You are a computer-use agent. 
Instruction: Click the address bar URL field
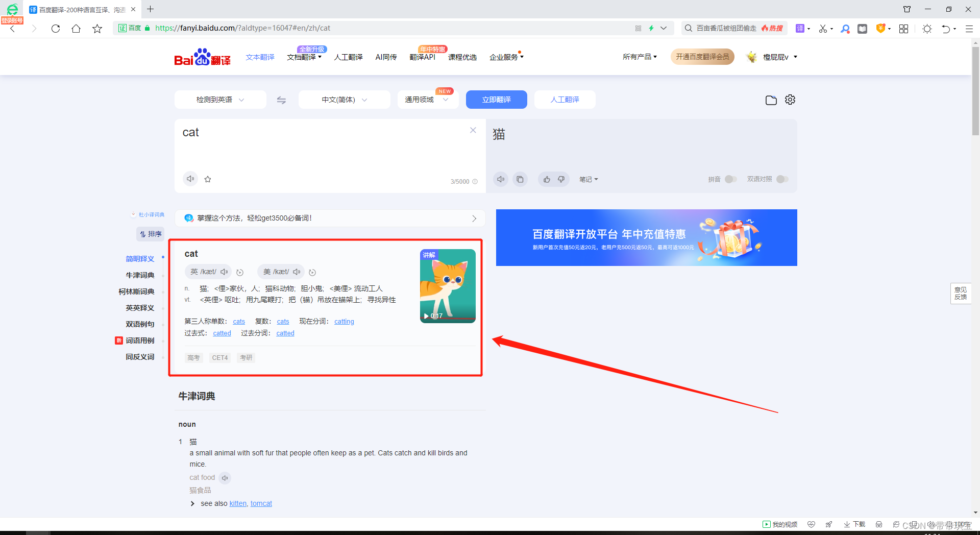click(x=393, y=29)
